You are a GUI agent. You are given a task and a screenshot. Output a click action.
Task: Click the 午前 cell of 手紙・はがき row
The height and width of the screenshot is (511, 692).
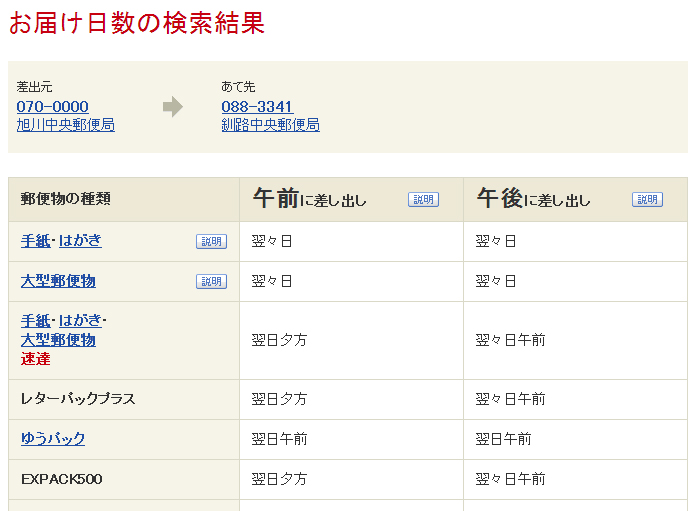tap(351, 241)
